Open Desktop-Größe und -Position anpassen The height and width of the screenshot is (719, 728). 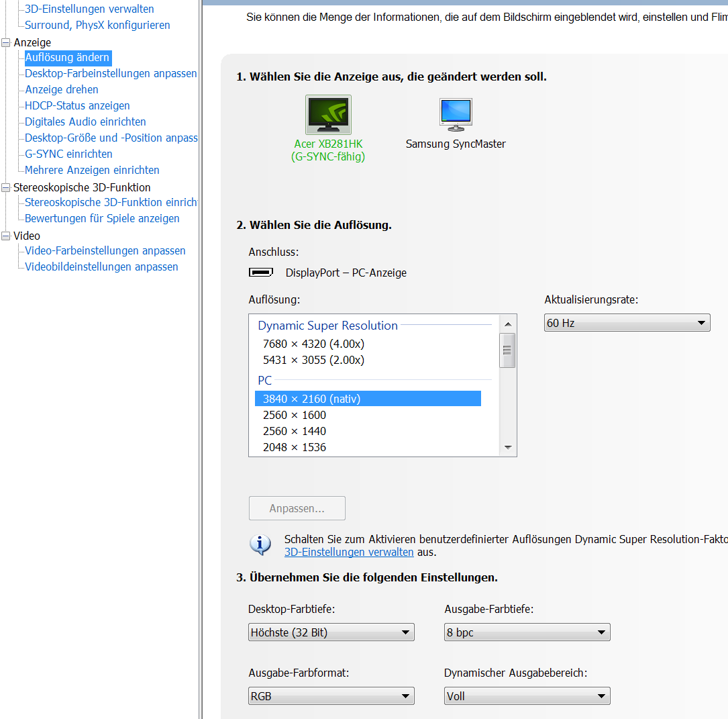(x=111, y=138)
